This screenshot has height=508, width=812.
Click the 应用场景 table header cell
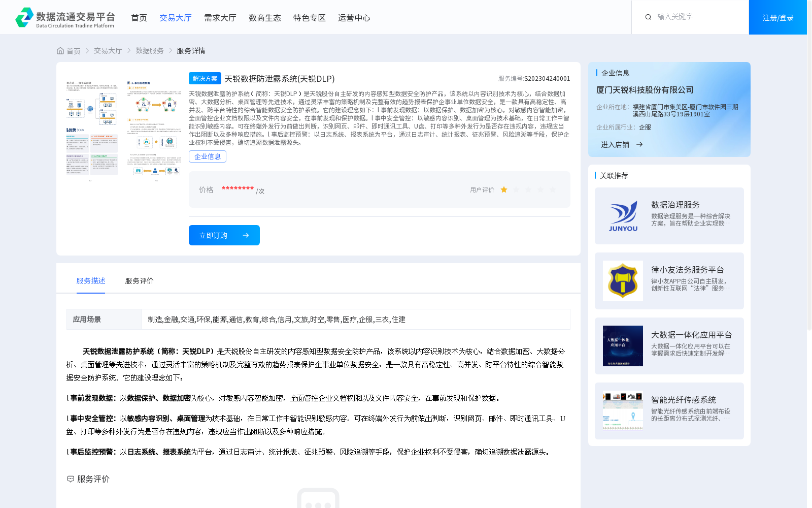(104, 320)
